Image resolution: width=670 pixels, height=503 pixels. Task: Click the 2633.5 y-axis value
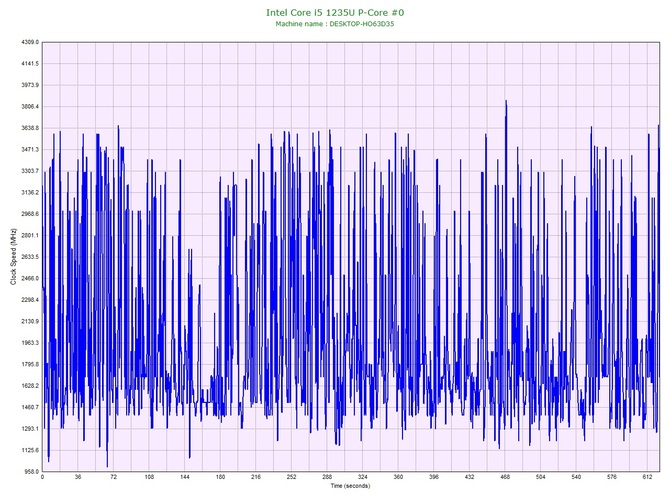pos(30,257)
